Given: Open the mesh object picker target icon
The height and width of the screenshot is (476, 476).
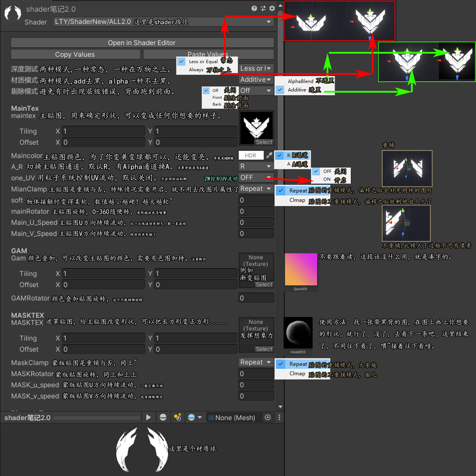Looking at the screenshot, I should point(268,417).
